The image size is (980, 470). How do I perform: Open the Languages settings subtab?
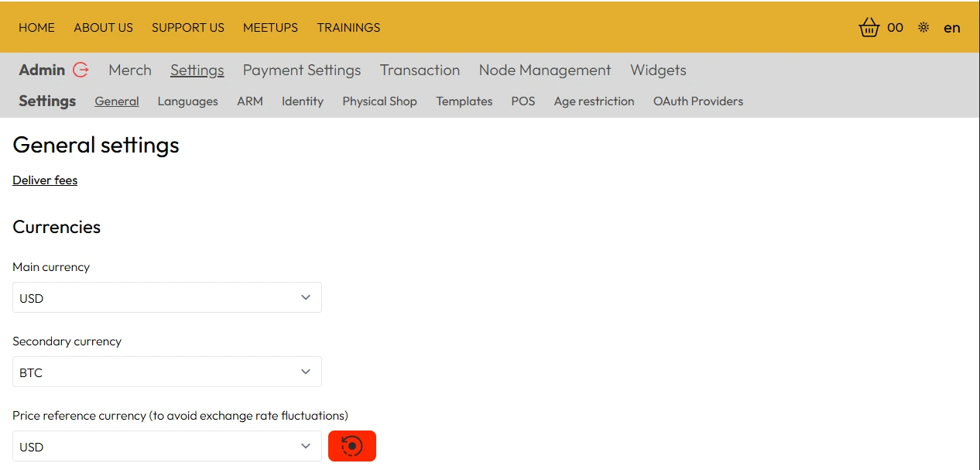(x=187, y=101)
